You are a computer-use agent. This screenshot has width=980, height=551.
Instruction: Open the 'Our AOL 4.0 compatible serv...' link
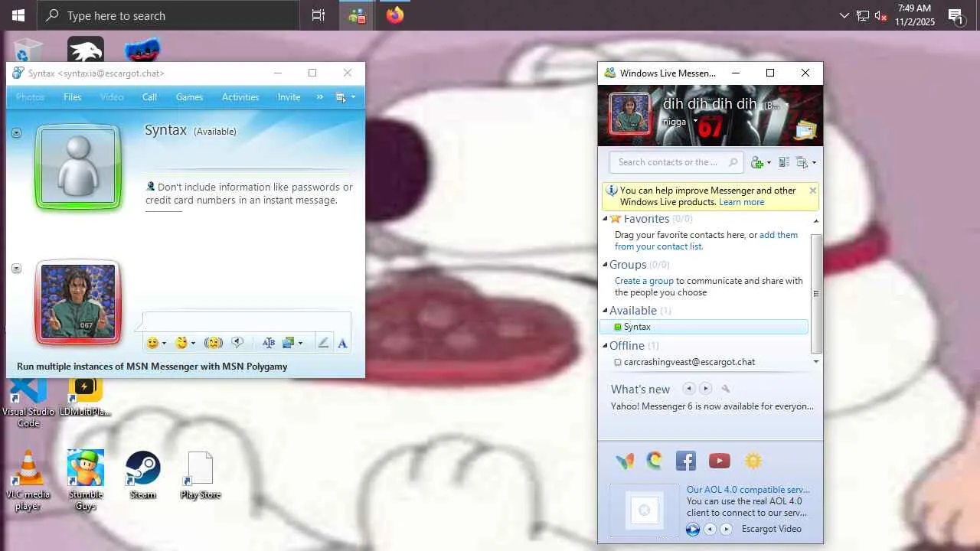pos(748,490)
